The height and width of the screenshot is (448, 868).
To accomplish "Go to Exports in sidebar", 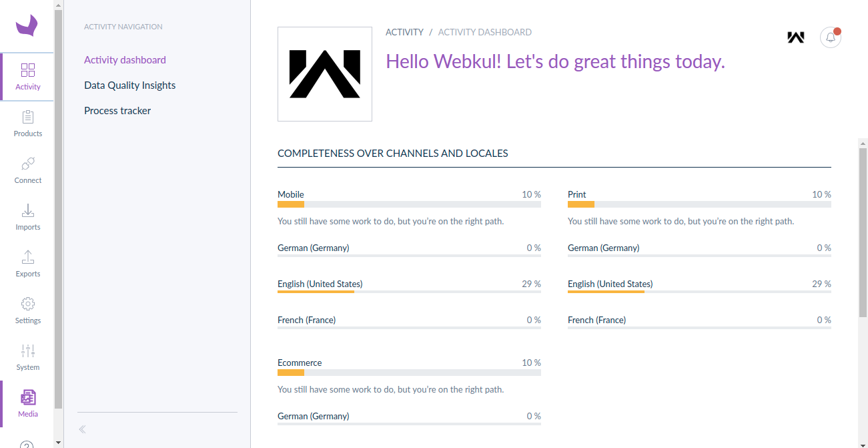I will point(28,264).
